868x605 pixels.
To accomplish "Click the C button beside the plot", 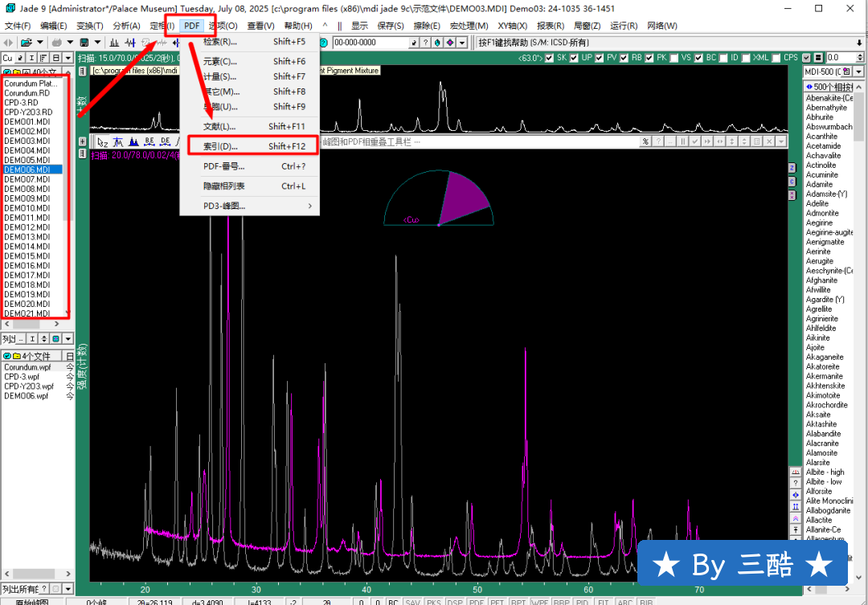I will pos(792,182).
